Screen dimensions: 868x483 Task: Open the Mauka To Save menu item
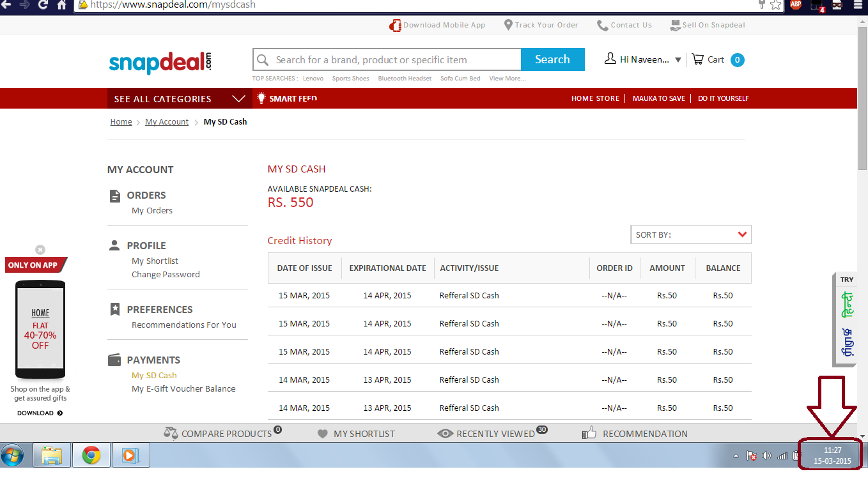click(x=659, y=98)
